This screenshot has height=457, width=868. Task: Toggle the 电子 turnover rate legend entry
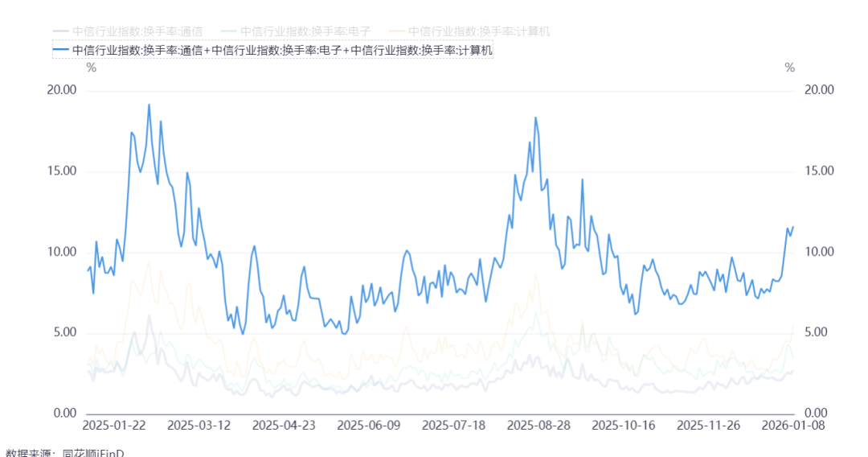(x=296, y=31)
